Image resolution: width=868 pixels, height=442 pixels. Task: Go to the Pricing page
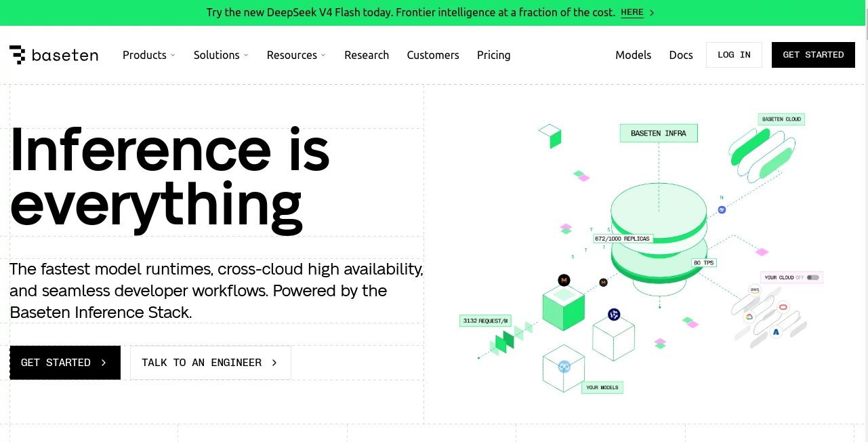[x=494, y=55]
